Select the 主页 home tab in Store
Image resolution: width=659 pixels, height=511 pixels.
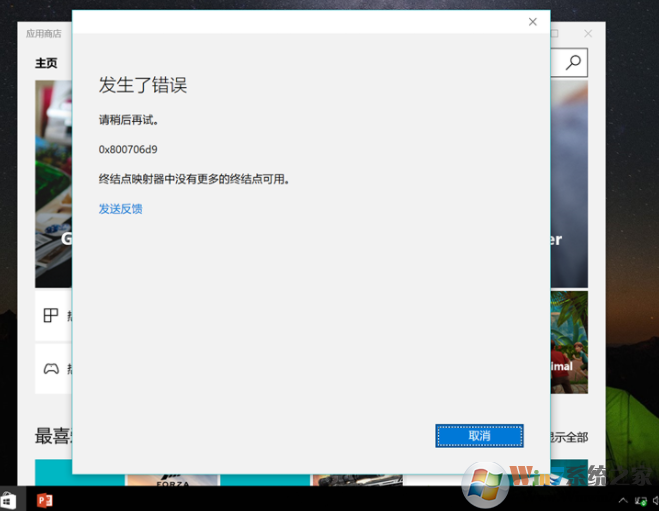46,63
